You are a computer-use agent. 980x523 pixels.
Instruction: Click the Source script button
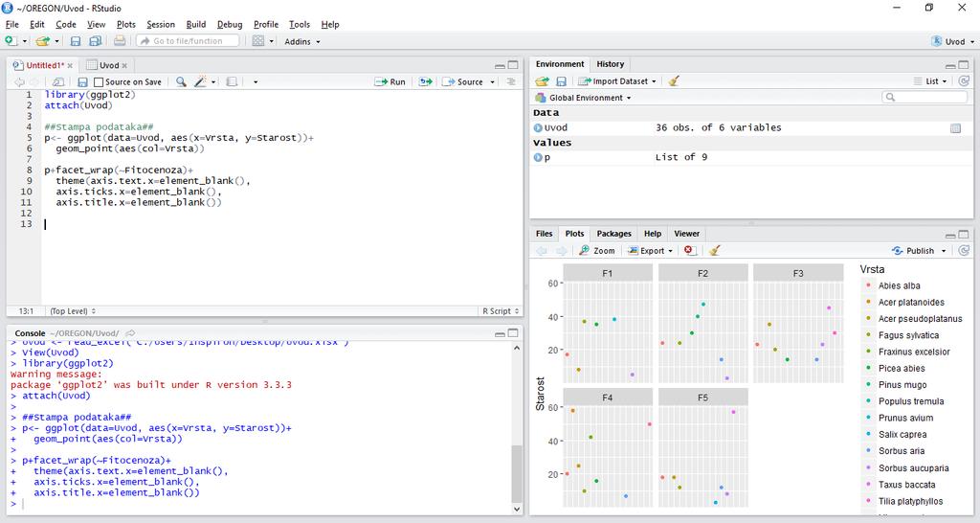pyautogui.click(x=463, y=82)
